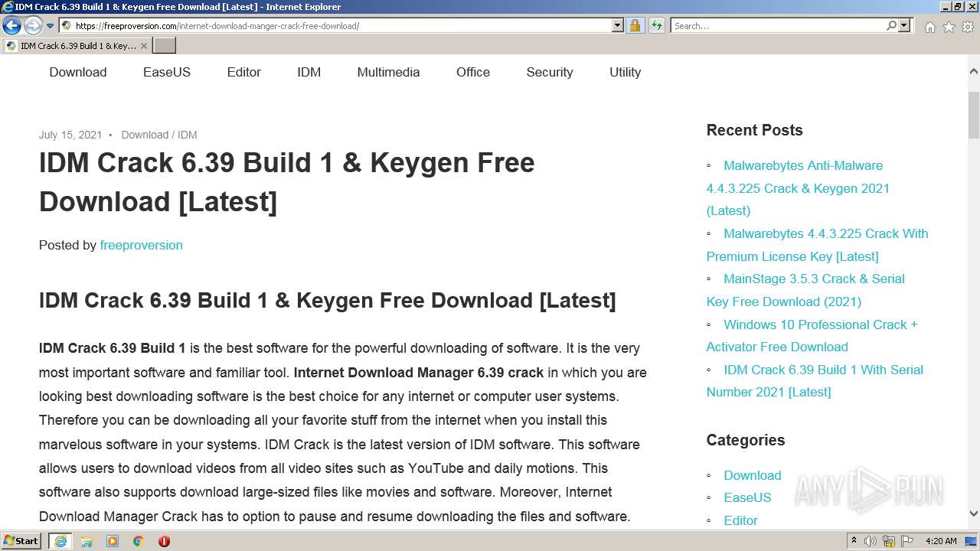Viewport: 980px width, 551px height.
Task: Open the IDM menu item
Action: [309, 72]
